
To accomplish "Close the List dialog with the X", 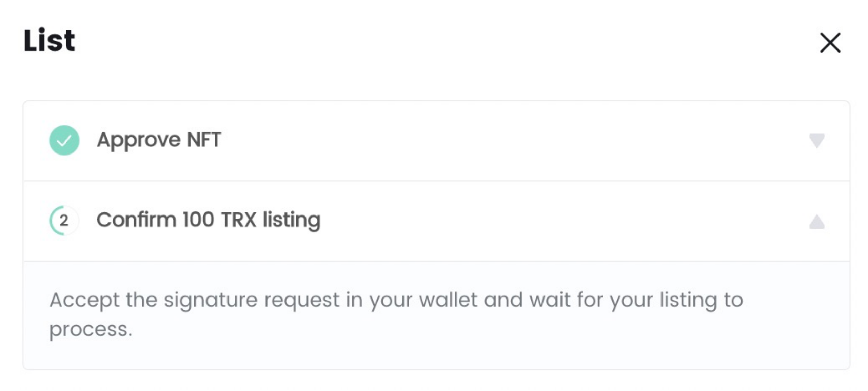I will (x=830, y=43).
